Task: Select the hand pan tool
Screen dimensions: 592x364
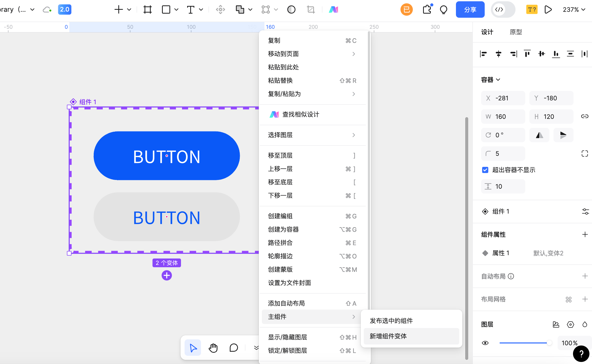Action: pyautogui.click(x=213, y=348)
